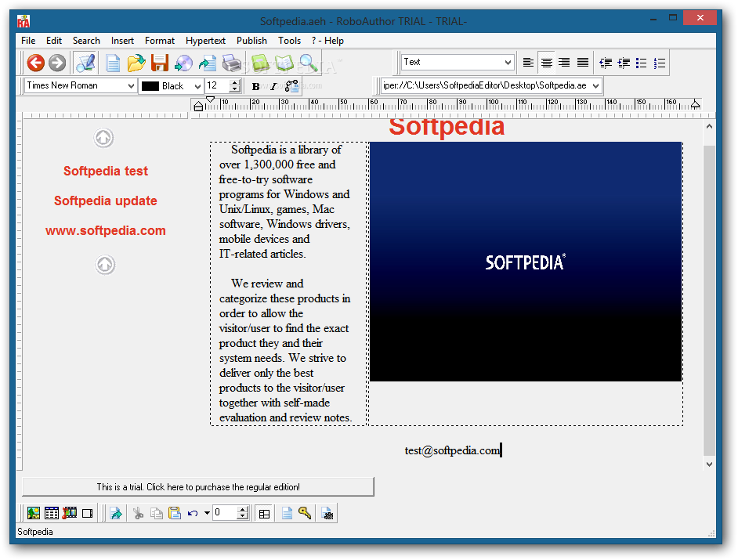This screenshot has height=560, width=738.
Task: Paste from clipboard icon
Action: [175, 514]
